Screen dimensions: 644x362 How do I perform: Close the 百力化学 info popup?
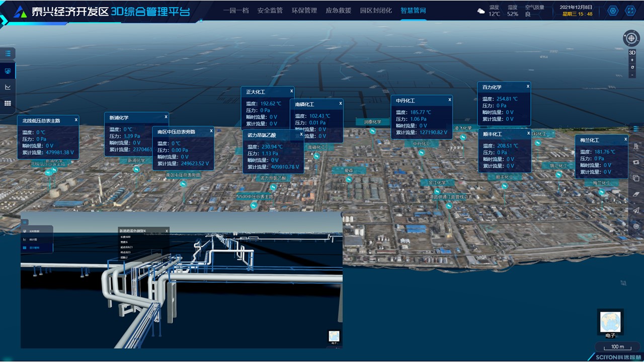(x=528, y=86)
